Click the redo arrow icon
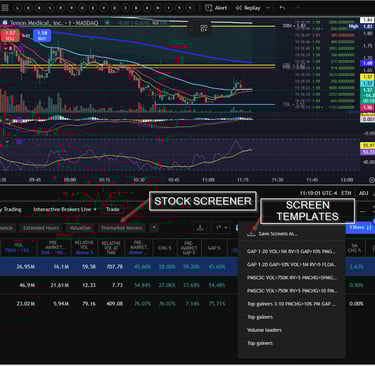 point(297,8)
